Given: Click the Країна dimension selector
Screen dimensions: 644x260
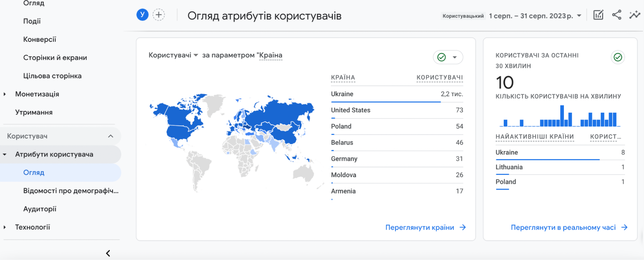Looking at the screenshot, I should click(x=271, y=55).
